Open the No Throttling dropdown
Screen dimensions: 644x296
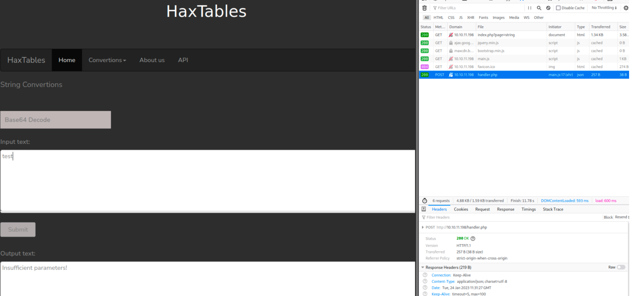click(x=603, y=7)
